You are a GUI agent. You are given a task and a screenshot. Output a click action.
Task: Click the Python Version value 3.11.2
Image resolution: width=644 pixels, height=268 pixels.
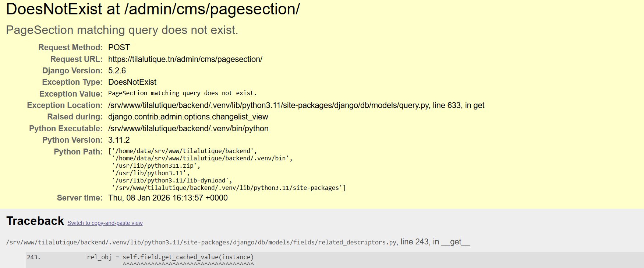click(119, 140)
